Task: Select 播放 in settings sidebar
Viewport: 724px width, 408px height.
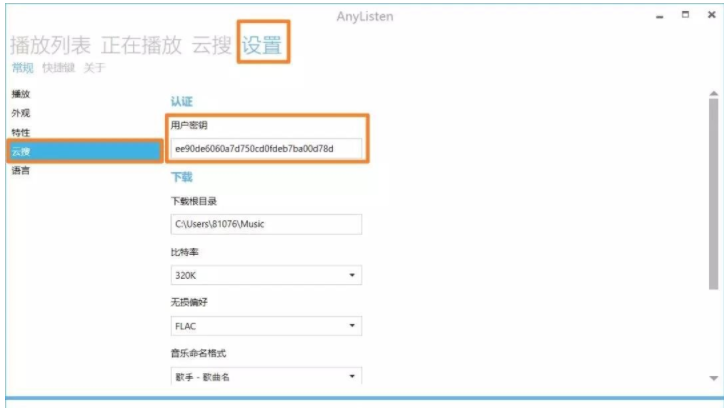Action: (x=21, y=94)
